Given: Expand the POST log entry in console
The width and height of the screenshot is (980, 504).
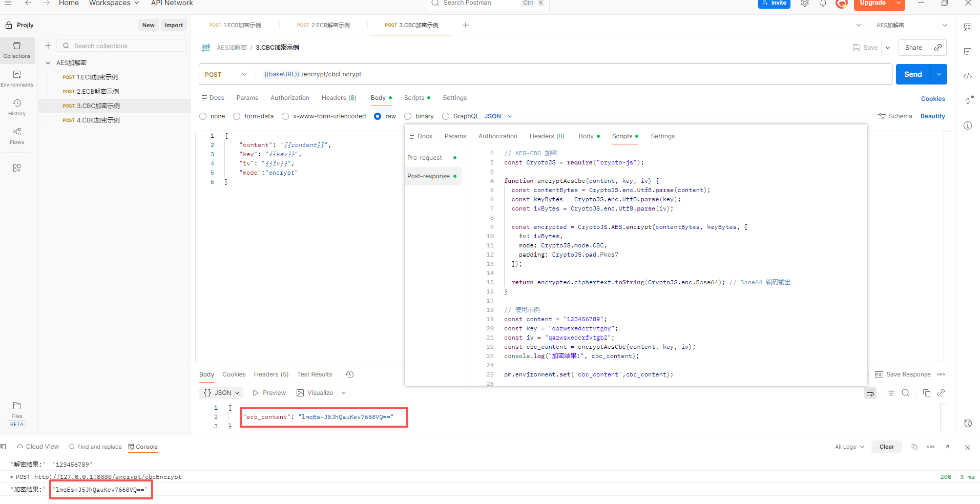Looking at the screenshot, I should [12, 477].
